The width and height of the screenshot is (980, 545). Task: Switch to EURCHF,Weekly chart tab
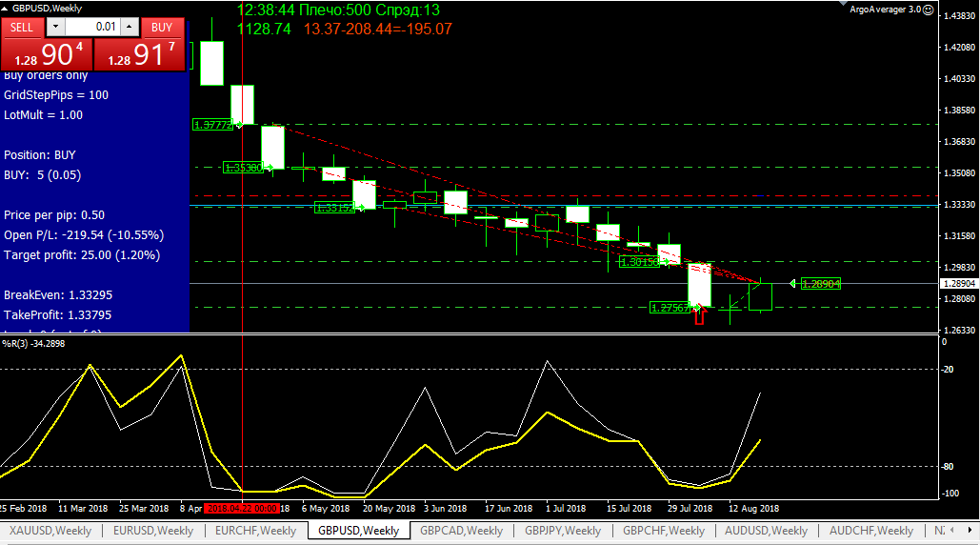coord(255,531)
